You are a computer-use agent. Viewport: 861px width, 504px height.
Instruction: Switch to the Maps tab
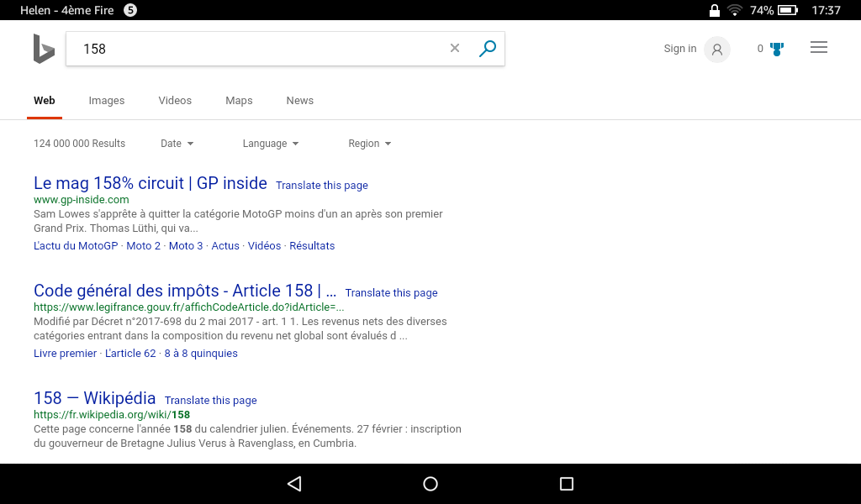click(239, 100)
